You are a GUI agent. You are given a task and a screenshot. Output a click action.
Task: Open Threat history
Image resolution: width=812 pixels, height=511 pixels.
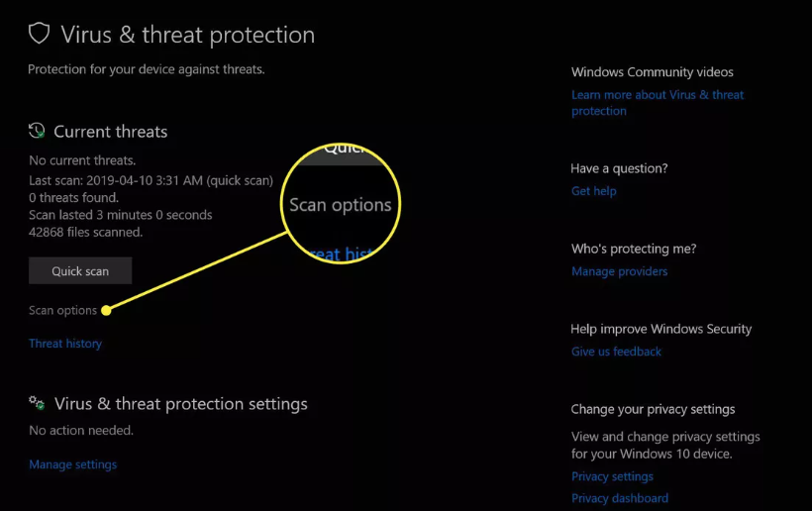[65, 344]
